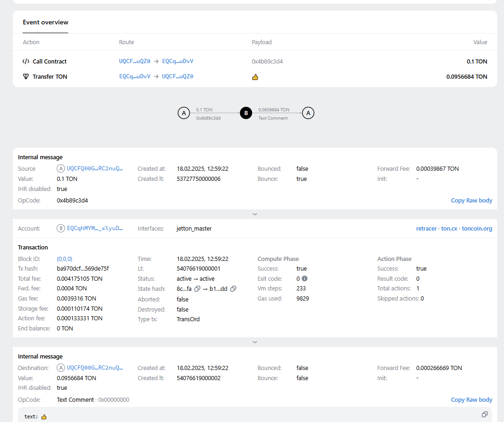Click the Call Contract code icon
Image resolution: width=504 pixels, height=422 pixels.
tap(26, 62)
